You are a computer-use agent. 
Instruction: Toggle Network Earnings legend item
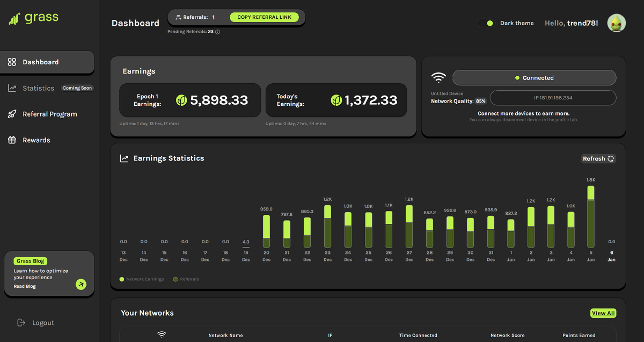tap(142, 279)
